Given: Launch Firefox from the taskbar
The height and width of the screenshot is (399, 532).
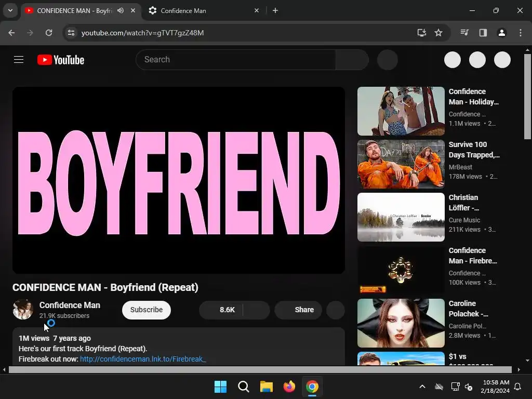Looking at the screenshot, I should pyautogui.click(x=289, y=387).
